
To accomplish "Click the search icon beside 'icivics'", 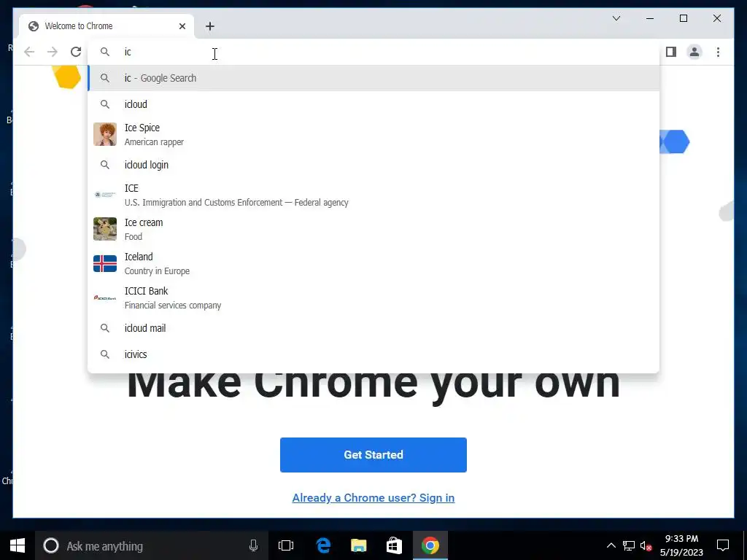I will coord(105,354).
